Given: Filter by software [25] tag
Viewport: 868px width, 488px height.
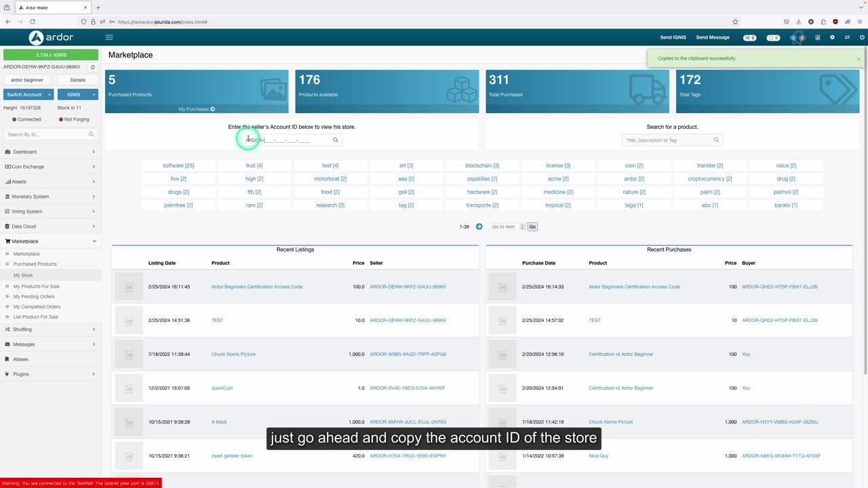Looking at the screenshot, I should pyautogui.click(x=178, y=165).
